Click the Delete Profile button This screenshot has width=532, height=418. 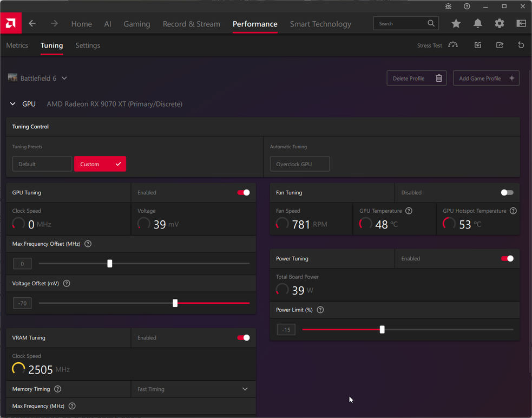pos(416,78)
